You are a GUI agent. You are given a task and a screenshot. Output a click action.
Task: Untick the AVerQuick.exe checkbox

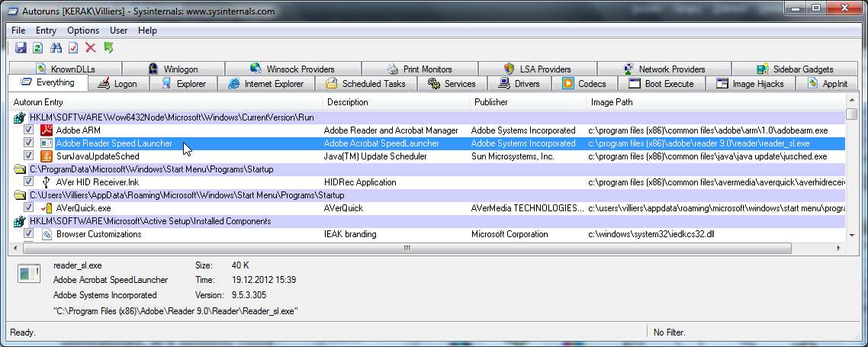28,208
